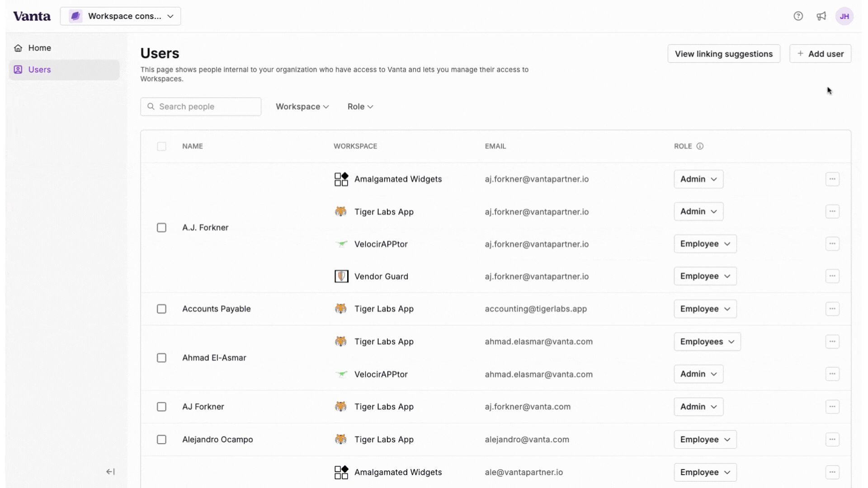Open Employee role dropdown for Alejandro Ocampo
Screen dimensions: 868x488
pyautogui.click(x=705, y=439)
